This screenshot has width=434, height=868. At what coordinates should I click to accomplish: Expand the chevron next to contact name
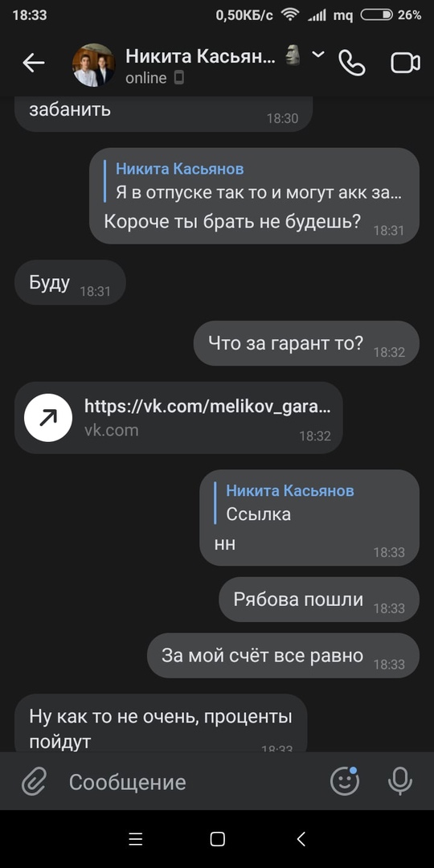tap(318, 55)
